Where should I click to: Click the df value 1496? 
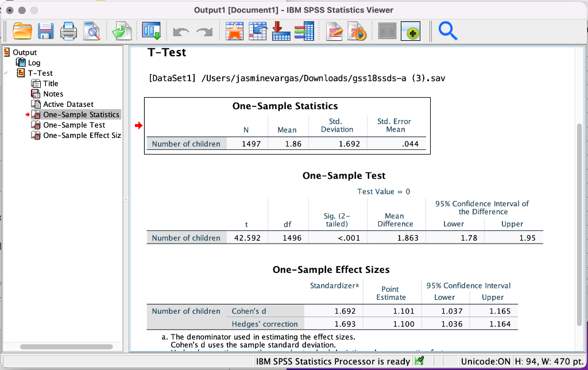pos(292,238)
